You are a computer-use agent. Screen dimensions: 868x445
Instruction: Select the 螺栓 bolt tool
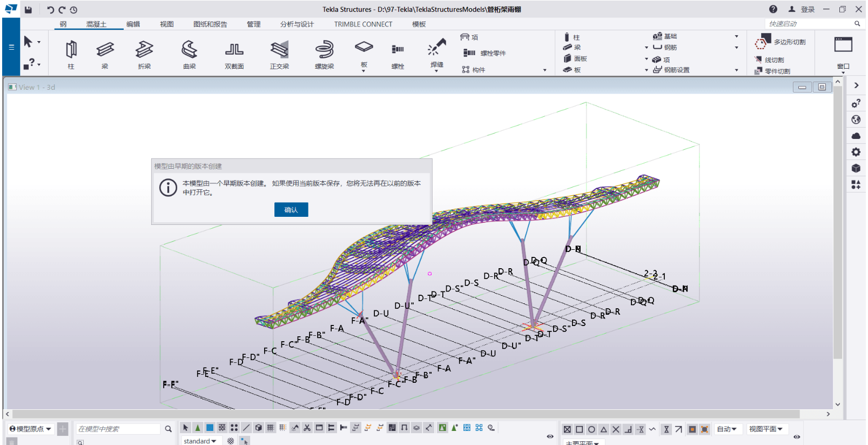coord(398,54)
